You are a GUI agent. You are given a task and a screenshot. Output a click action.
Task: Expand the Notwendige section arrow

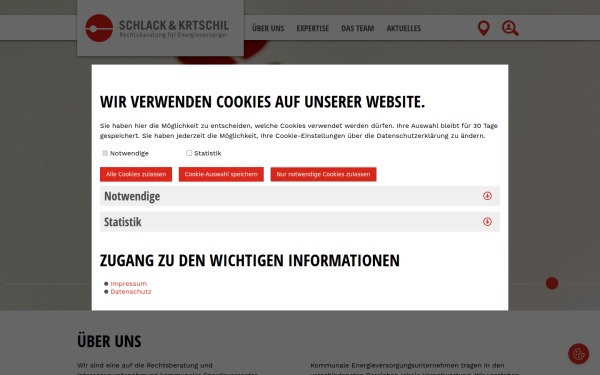pyautogui.click(x=487, y=196)
